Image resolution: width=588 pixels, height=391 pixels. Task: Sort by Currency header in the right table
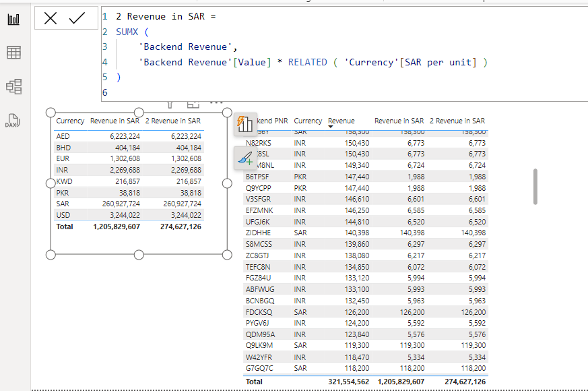(308, 121)
